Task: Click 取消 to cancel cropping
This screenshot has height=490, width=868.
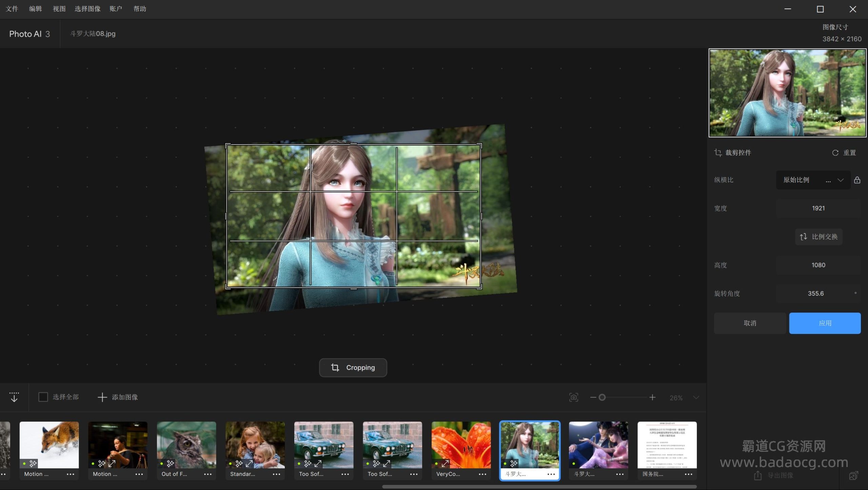Action: [x=750, y=323]
